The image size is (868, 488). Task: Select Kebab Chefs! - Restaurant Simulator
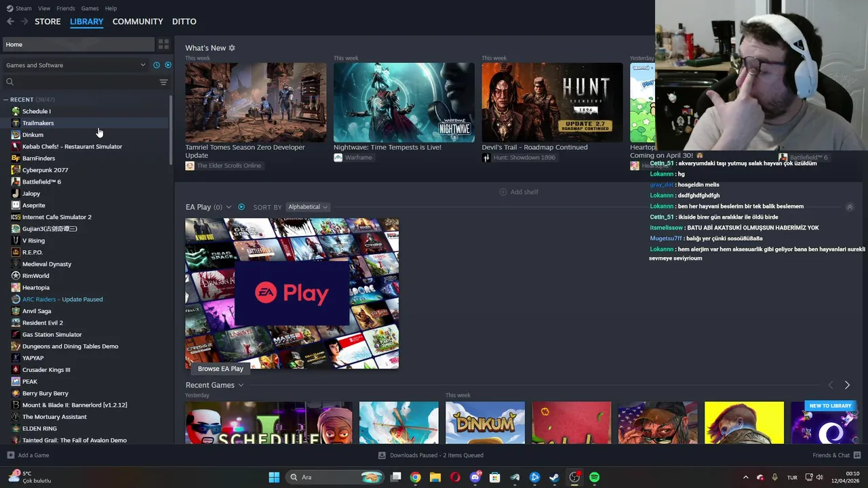[72, 146]
